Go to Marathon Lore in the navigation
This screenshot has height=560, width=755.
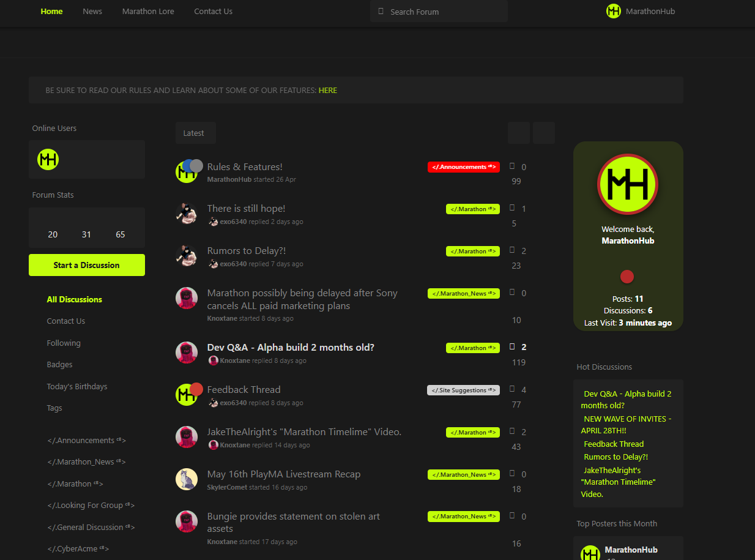coord(148,11)
